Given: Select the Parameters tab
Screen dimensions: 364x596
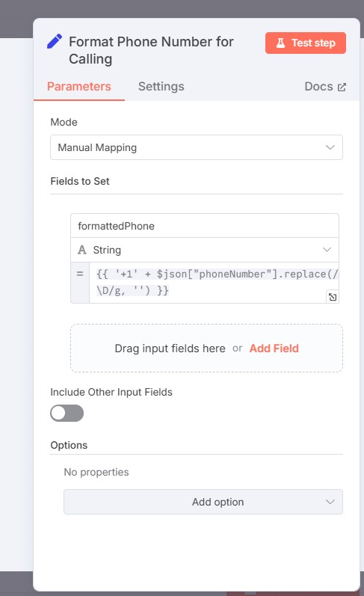Looking at the screenshot, I should point(79,87).
